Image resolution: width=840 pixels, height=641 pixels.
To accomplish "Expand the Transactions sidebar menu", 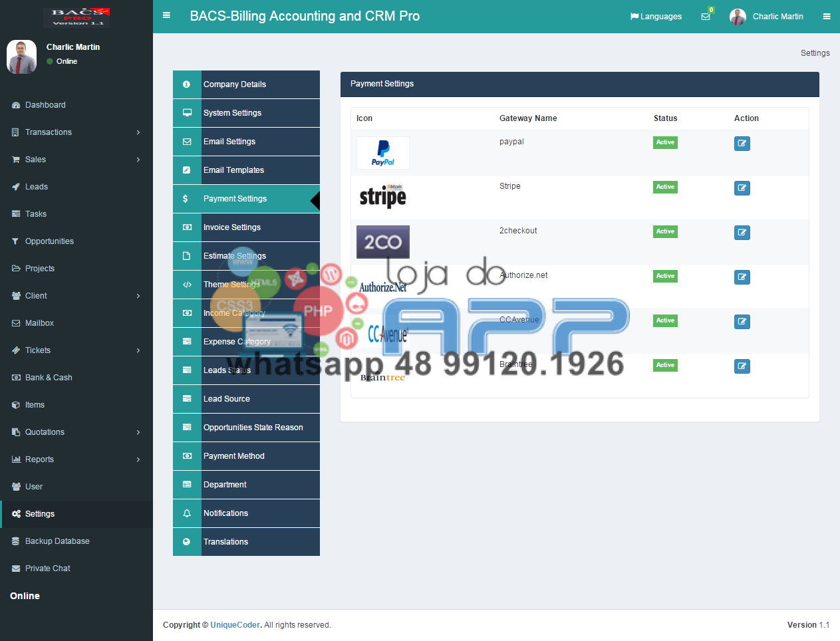I will [76, 132].
